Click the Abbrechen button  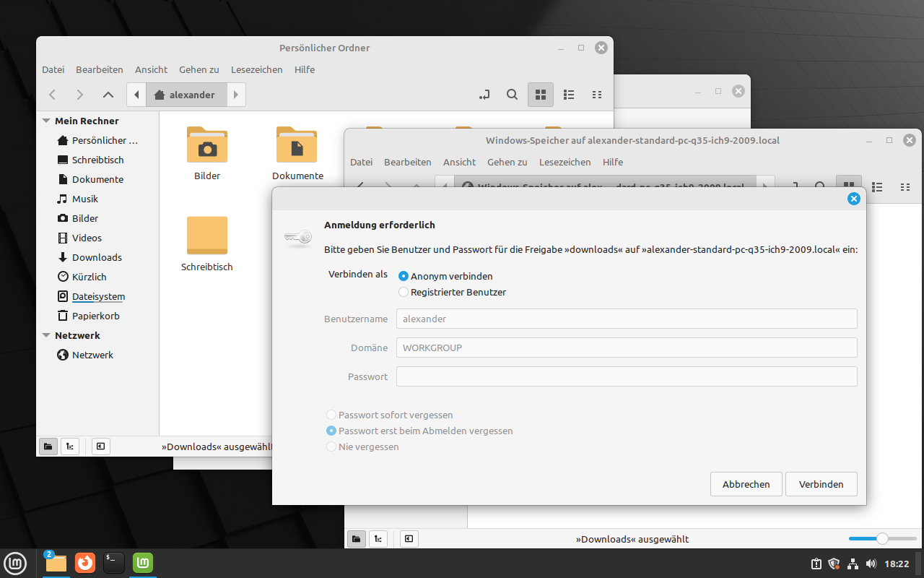coord(746,484)
